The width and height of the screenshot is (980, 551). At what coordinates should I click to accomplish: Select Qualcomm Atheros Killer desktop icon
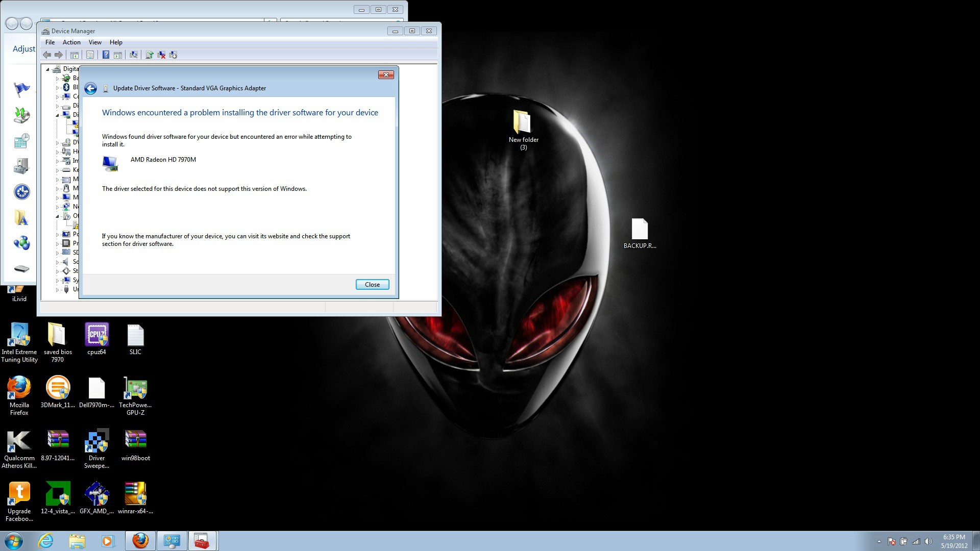coord(19,449)
